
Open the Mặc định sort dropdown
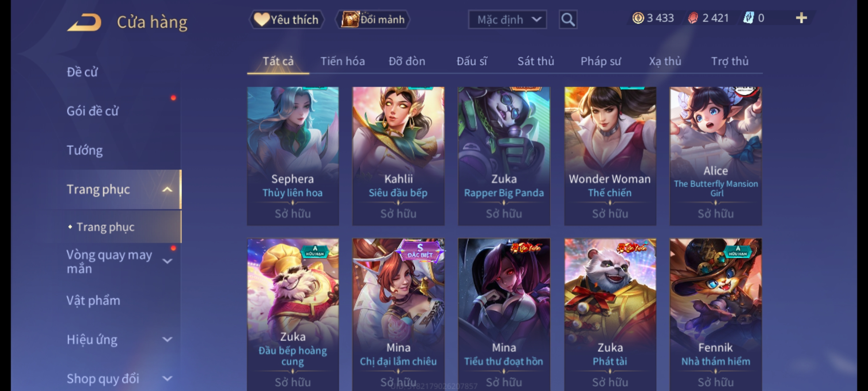tap(507, 20)
